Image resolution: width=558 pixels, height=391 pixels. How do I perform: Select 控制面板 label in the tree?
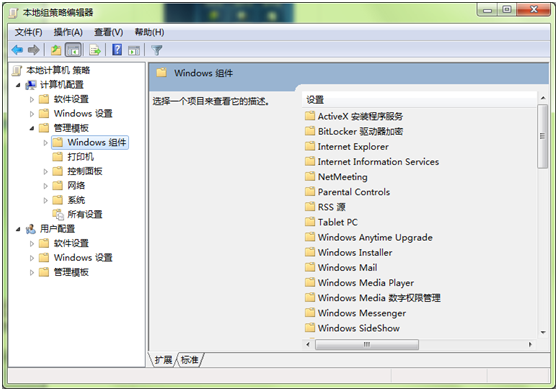tap(85, 171)
